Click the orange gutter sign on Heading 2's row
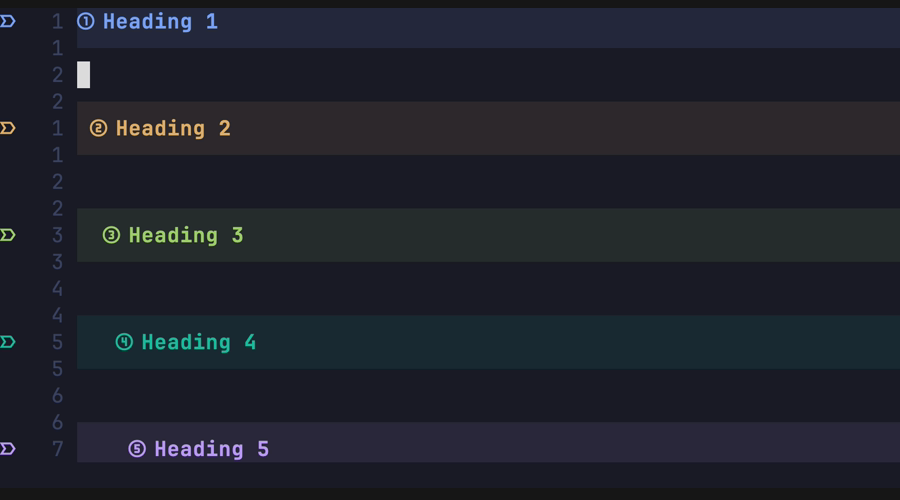The height and width of the screenshot is (500, 900). point(8,128)
